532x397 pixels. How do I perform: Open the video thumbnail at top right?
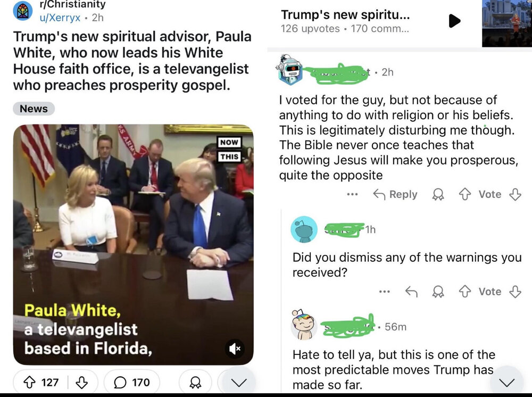(506, 23)
